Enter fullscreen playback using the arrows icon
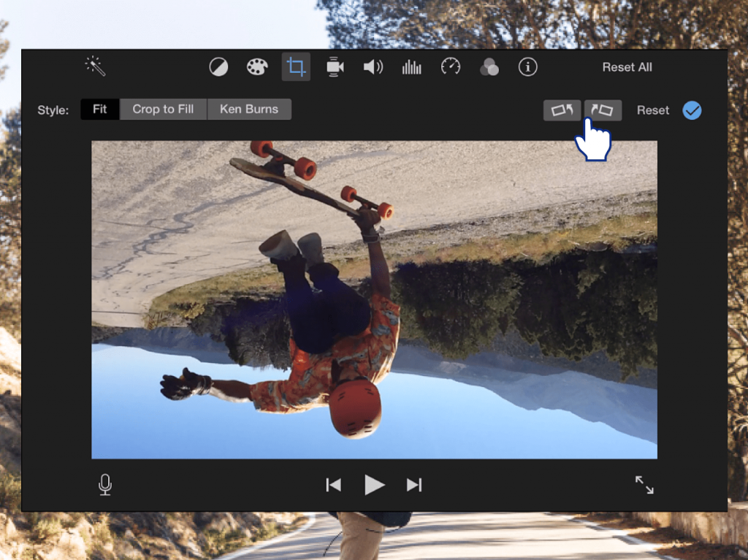The height and width of the screenshot is (560, 748). 644,485
